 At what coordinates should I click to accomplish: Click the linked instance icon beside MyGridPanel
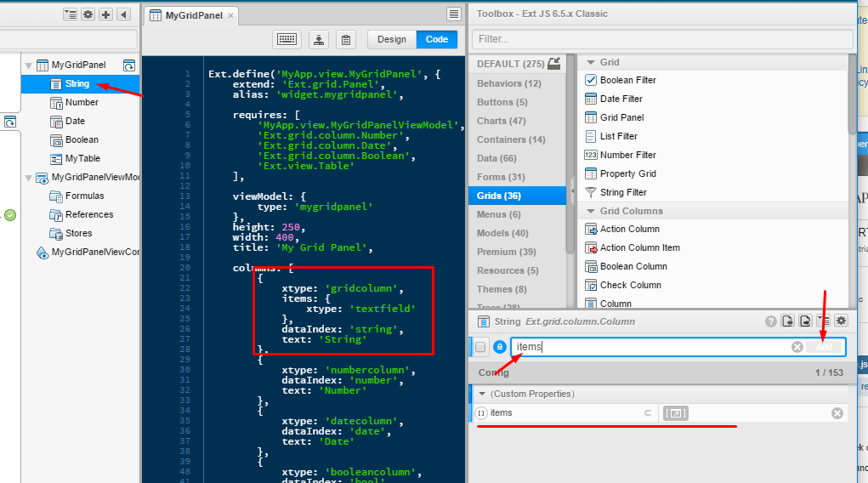point(129,65)
